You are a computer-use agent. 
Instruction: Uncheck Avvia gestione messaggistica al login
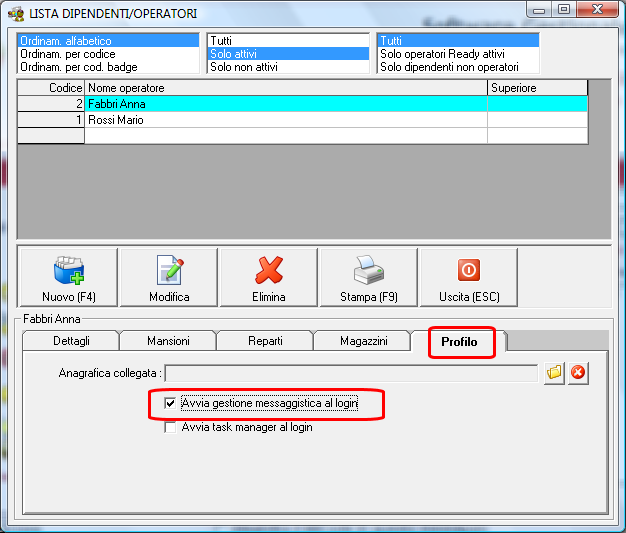click(170, 403)
